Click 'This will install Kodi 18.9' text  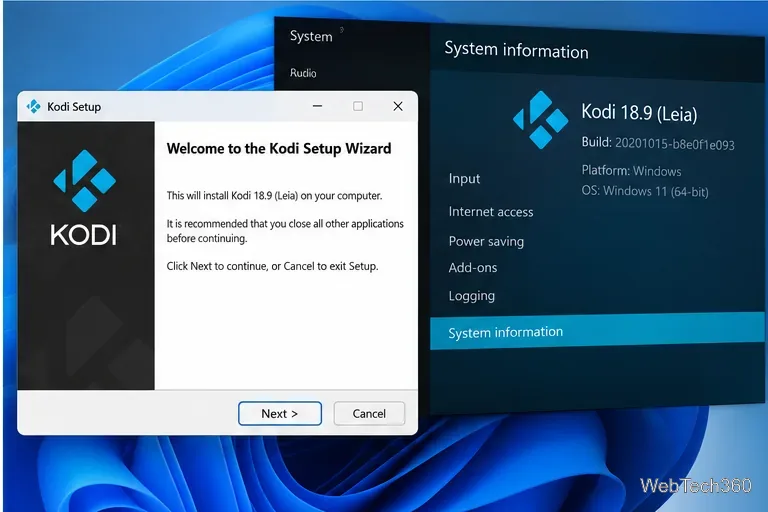pos(274,195)
